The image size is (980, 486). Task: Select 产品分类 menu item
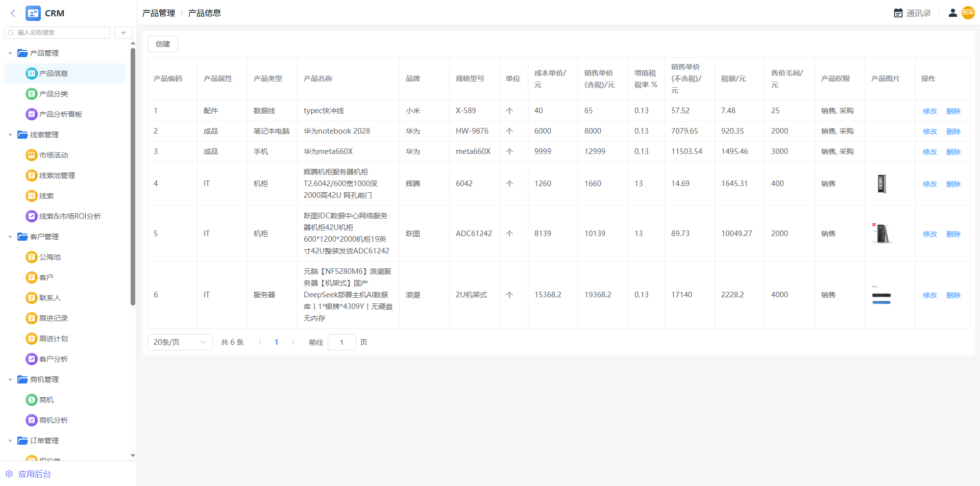[53, 94]
